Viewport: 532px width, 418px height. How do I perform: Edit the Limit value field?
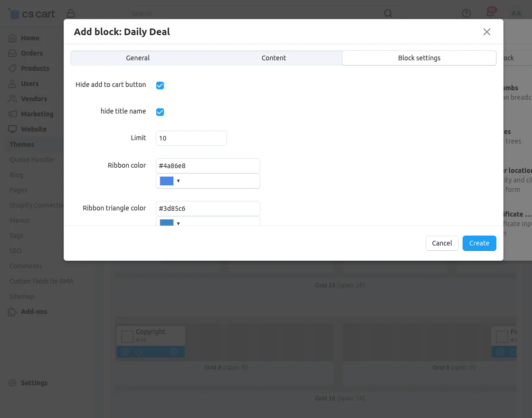[x=191, y=138]
